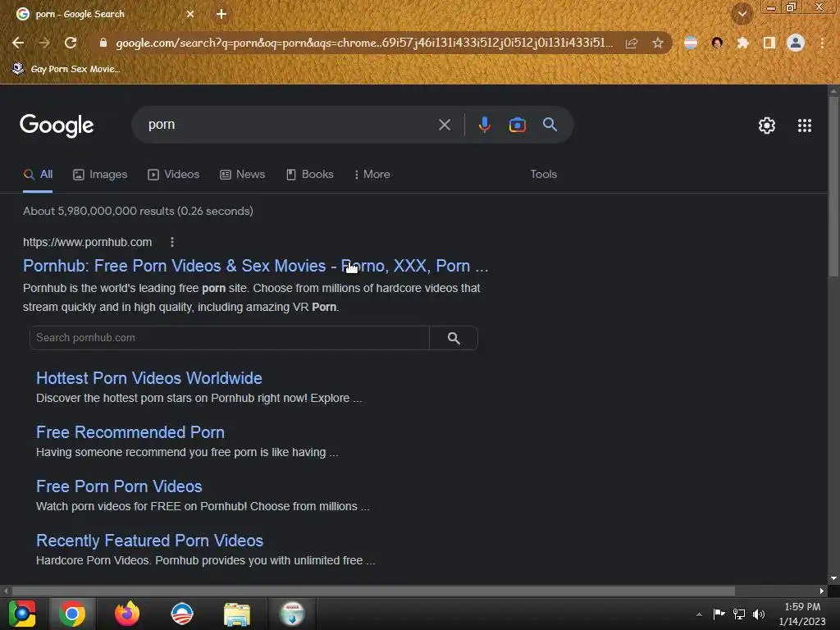This screenshot has height=630, width=840.
Task: Open a new browser tab
Action: (x=221, y=14)
